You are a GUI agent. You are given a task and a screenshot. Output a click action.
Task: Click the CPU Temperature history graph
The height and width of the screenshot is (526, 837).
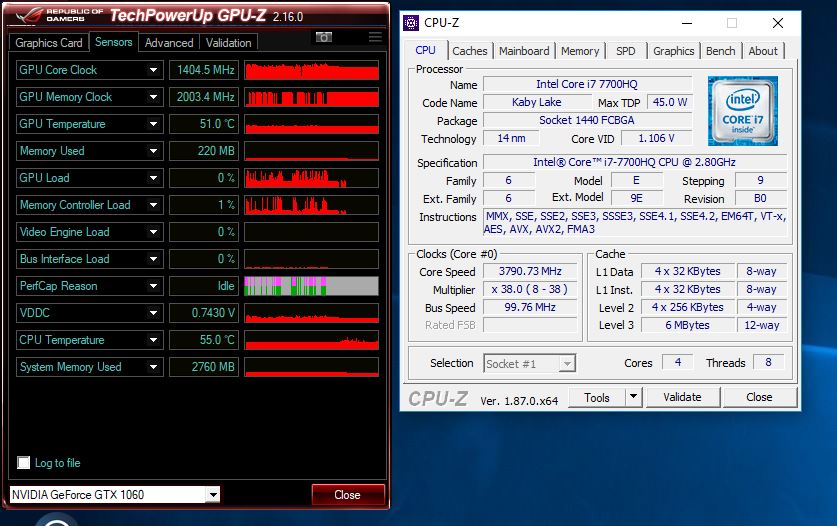(312, 340)
